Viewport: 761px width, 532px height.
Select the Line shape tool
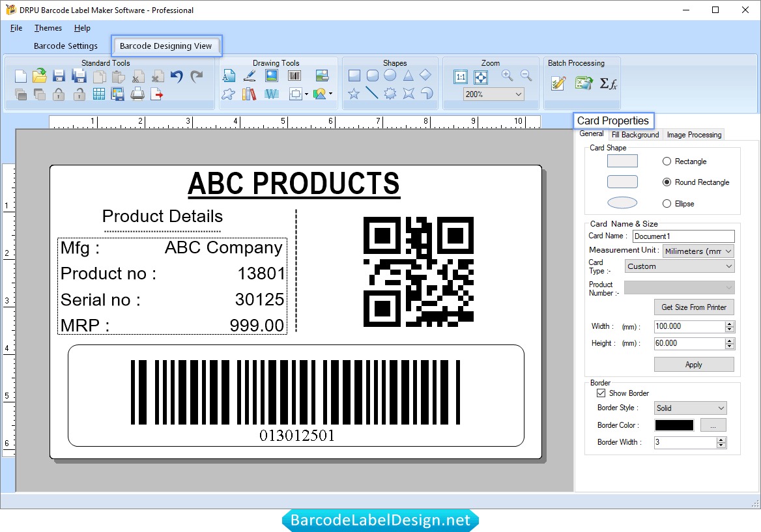click(x=372, y=92)
